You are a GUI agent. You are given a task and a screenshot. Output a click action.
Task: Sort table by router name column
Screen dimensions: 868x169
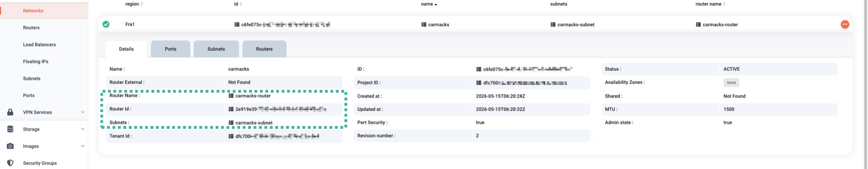tap(710, 4)
